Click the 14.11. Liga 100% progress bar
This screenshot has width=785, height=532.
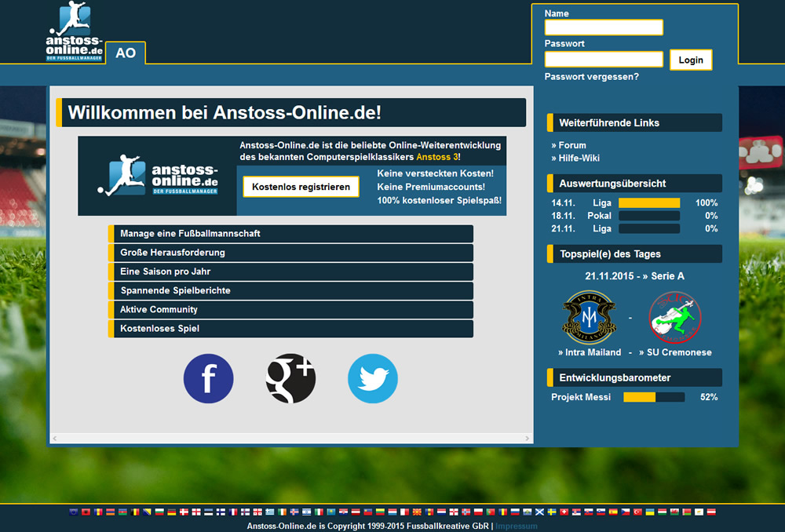[x=649, y=202]
